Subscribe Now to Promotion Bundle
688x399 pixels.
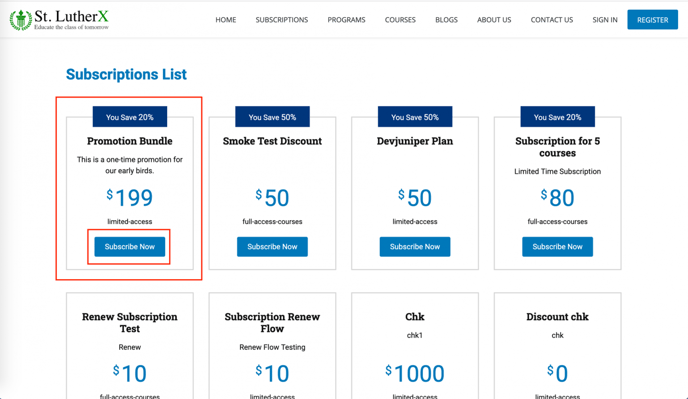tap(130, 247)
